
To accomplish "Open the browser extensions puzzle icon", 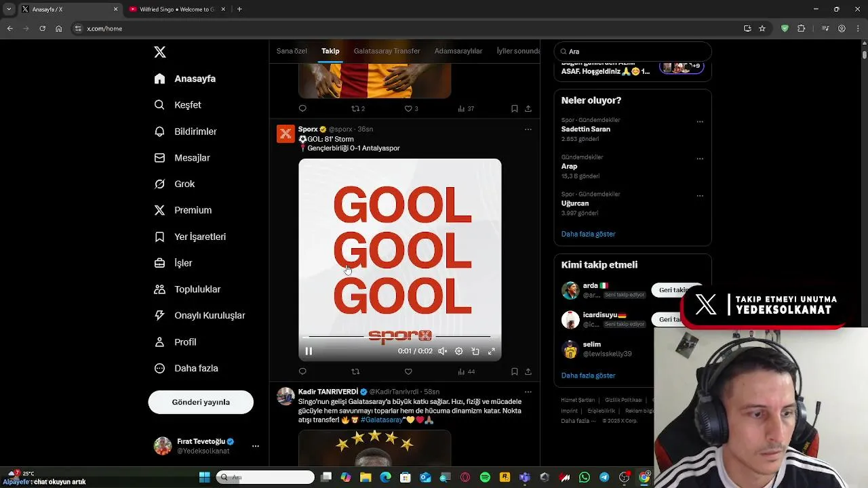I will coord(802,28).
